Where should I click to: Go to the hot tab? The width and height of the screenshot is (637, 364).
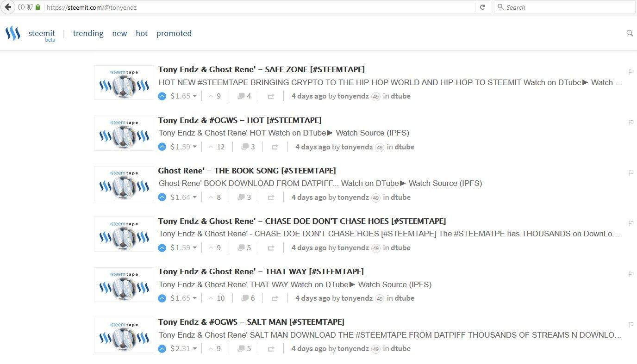click(x=142, y=33)
